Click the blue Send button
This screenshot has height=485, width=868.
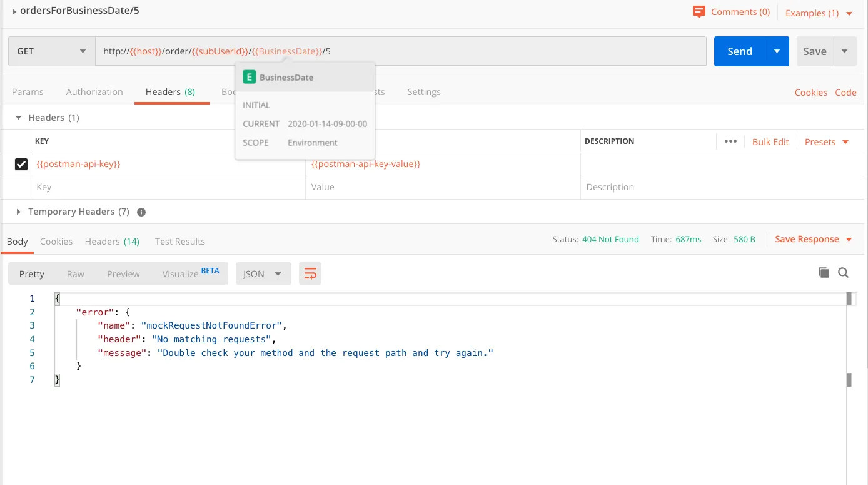(740, 51)
